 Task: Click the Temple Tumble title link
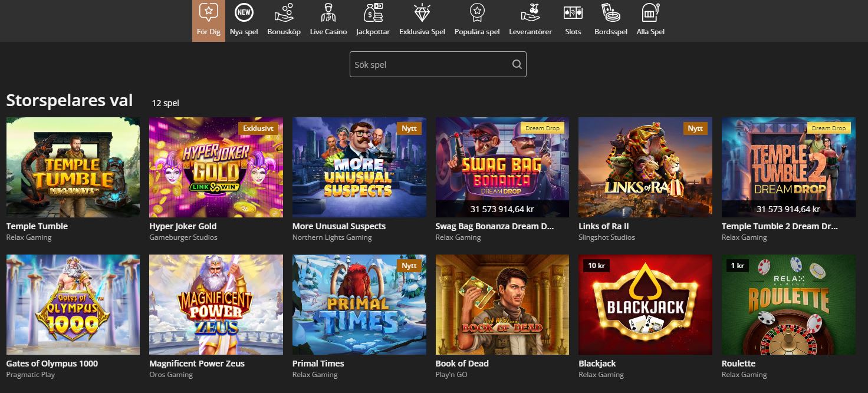(37, 226)
